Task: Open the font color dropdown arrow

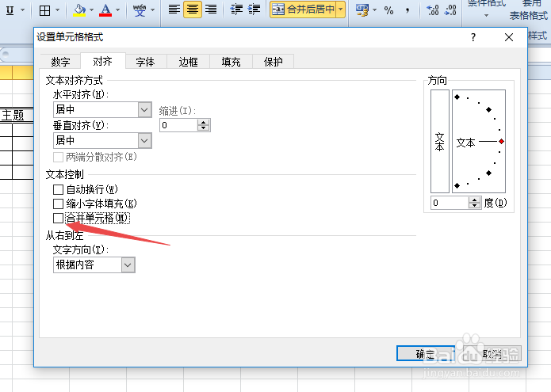Action: click(x=117, y=10)
